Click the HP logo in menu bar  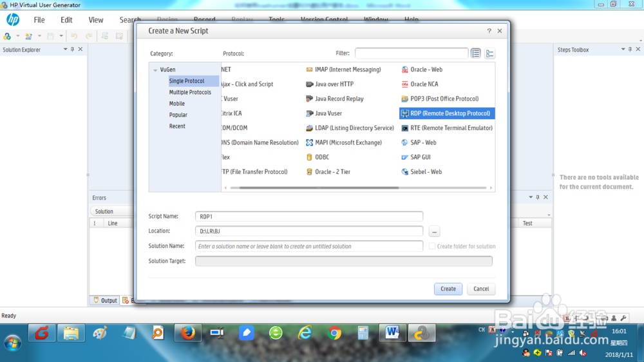click(x=13, y=19)
